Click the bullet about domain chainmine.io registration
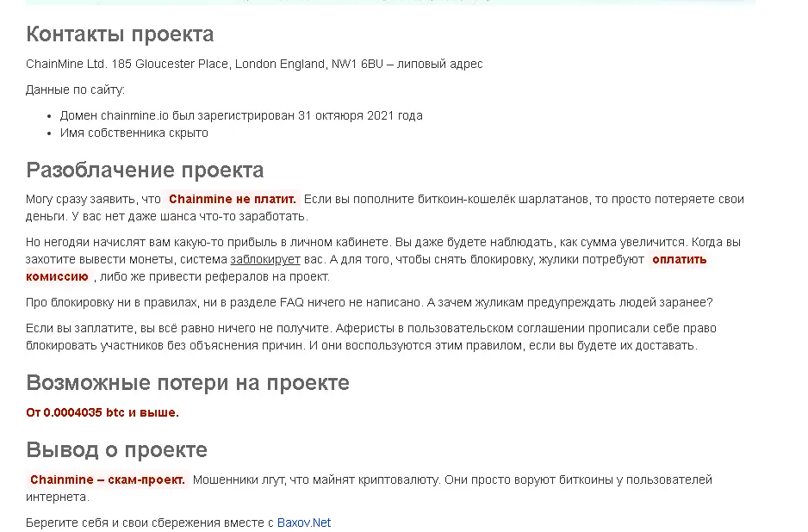 point(241,115)
